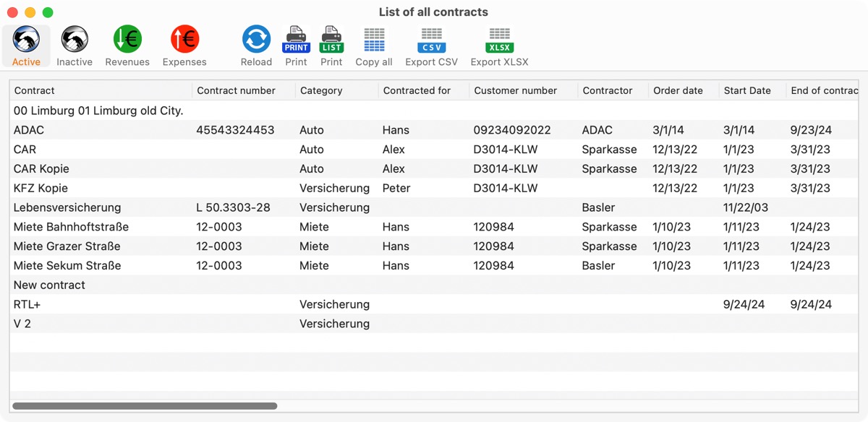
Task: Select the RTL+ contract row
Action: coord(434,304)
